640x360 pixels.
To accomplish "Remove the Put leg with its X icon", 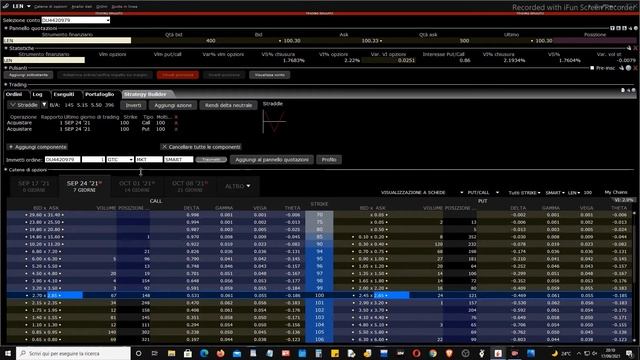I will [x=176, y=129].
